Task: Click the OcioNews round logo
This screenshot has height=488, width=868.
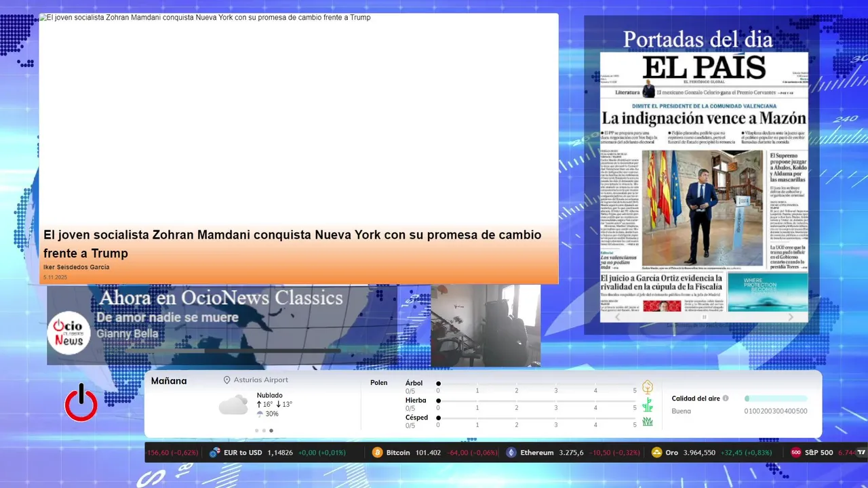Action: [68, 332]
